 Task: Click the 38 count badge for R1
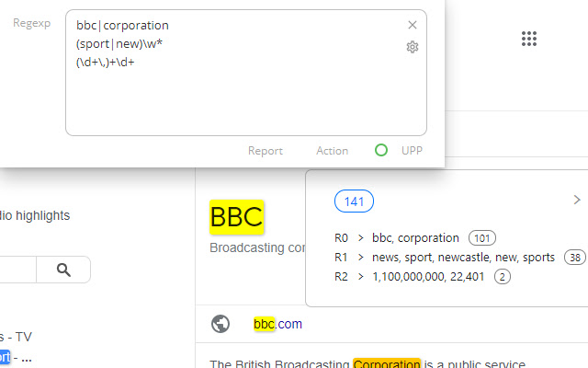coord(575,258)
